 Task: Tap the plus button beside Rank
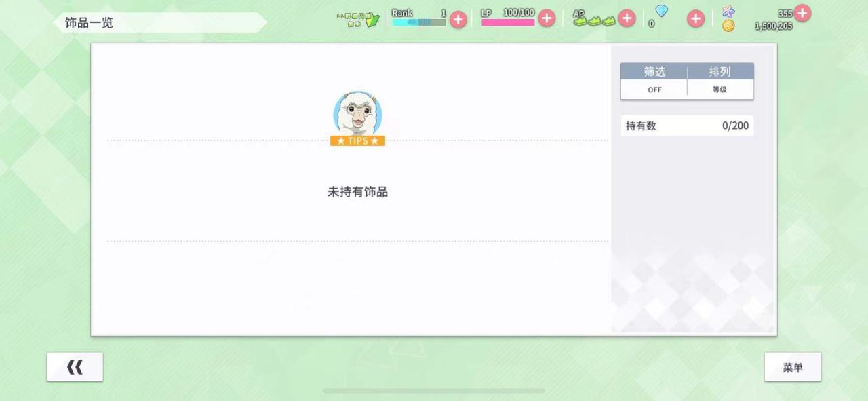click(458, 19)
